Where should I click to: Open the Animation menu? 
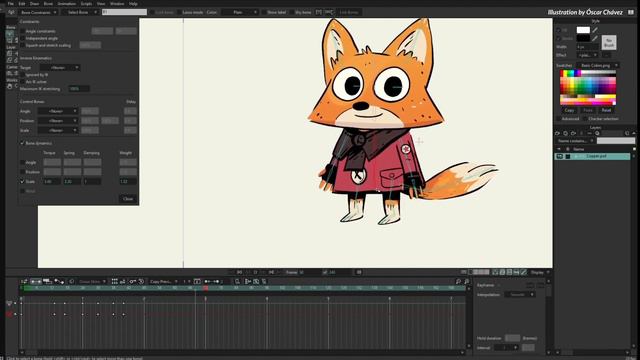click(x=67, y=4)
